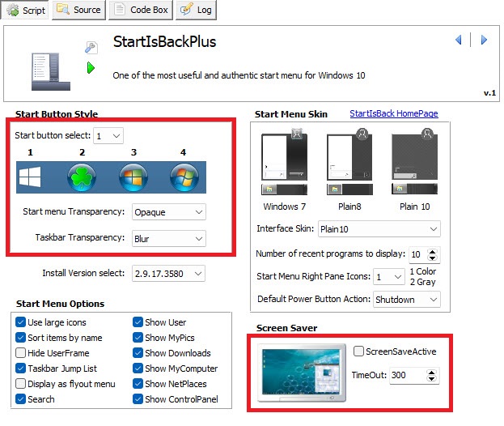Decrease the screen saver TimeOut value

pos(431,379)
